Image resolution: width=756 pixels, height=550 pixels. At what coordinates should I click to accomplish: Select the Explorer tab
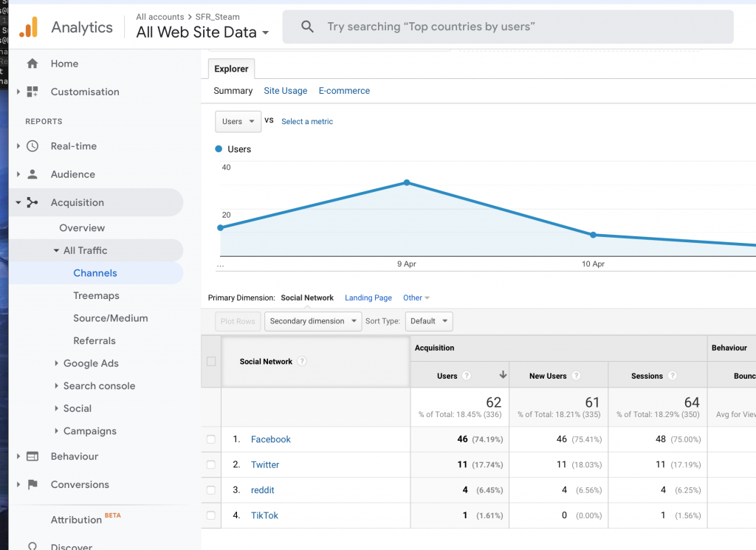[231, 69]
